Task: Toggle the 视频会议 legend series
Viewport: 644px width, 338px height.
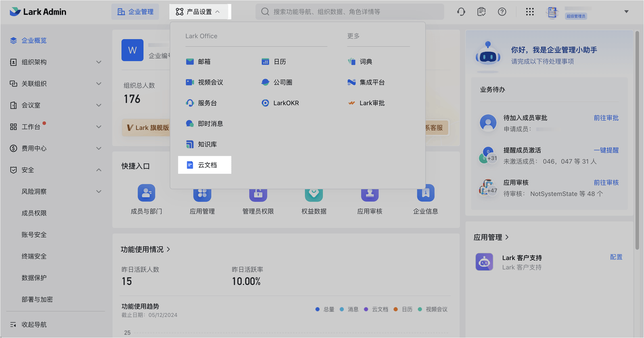Action: point(433,309)
